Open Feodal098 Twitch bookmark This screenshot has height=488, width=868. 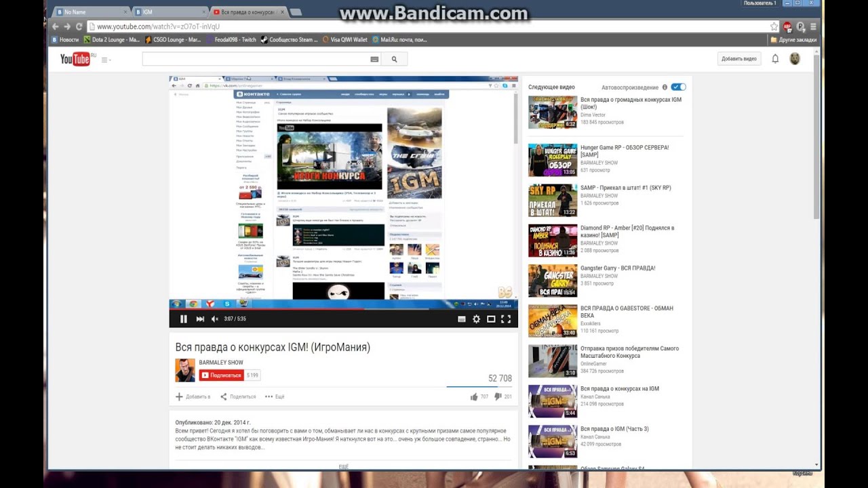click(233, 40)
